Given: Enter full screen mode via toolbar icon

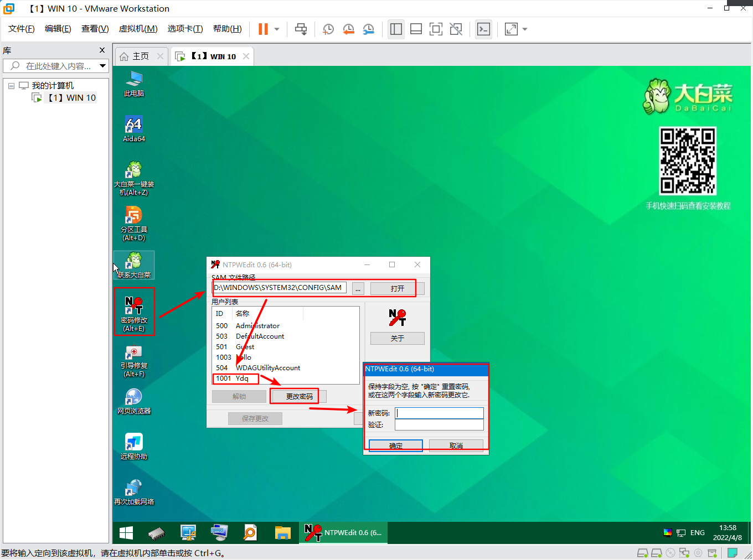Looking at the screenshot, I should coord(436,29).
